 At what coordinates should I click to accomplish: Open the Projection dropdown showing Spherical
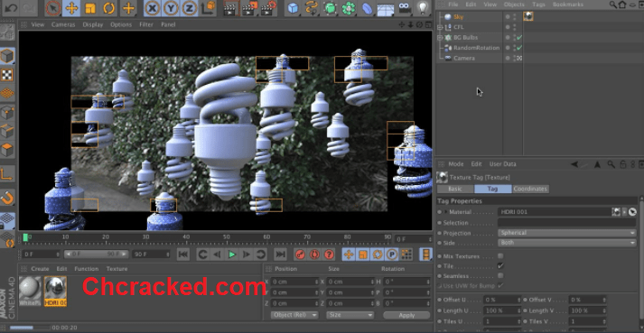[567, 233]
